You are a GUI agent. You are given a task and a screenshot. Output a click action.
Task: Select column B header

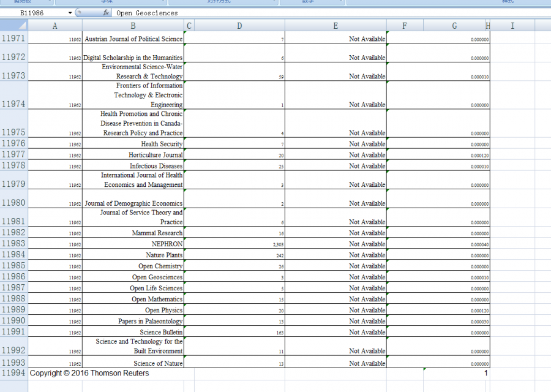click(133, 26)
